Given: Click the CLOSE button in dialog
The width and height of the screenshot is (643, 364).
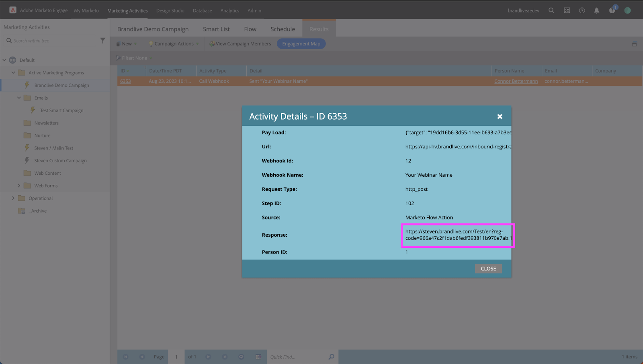Looking at the screenshot, I should coord(488,269).
